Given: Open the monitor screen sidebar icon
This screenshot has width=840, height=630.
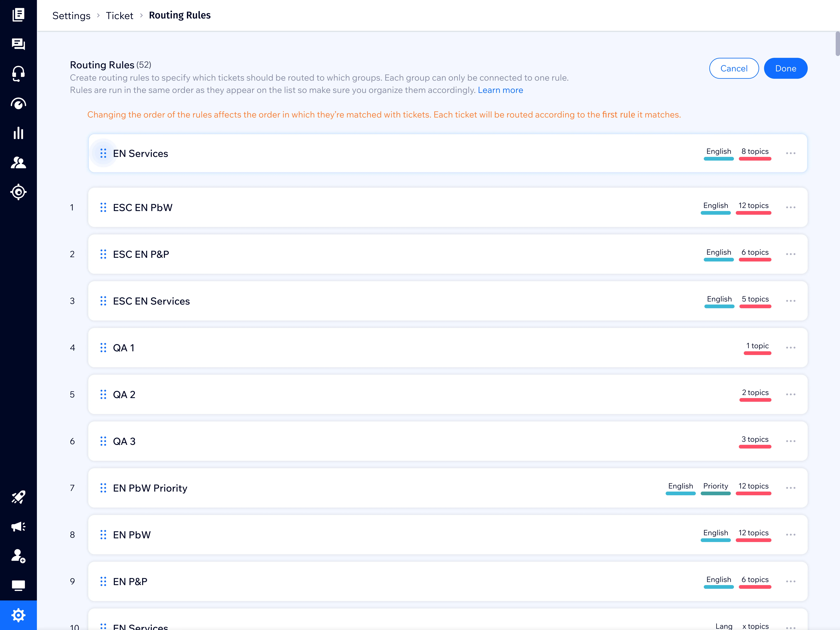Looking at the screenshot, I should 18,586.
